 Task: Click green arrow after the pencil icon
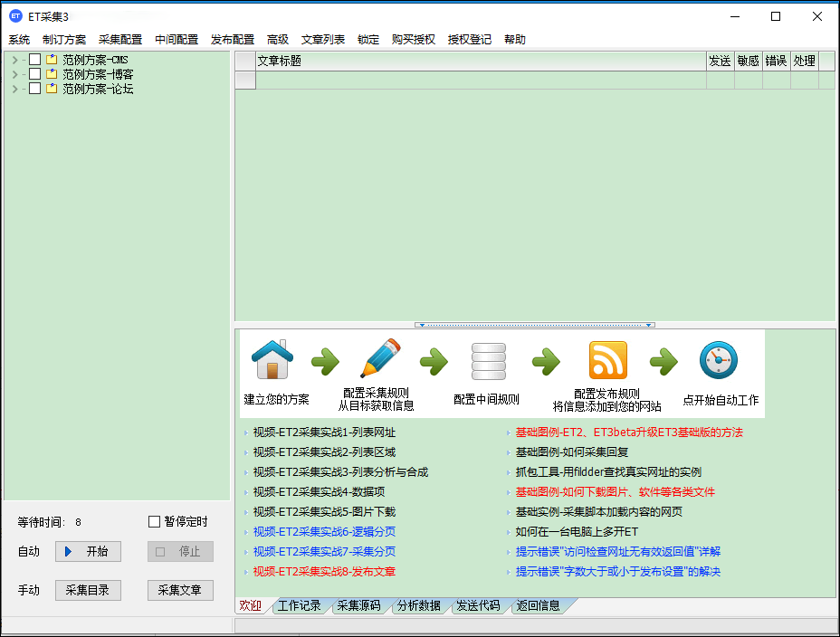[x=434, y=361]
